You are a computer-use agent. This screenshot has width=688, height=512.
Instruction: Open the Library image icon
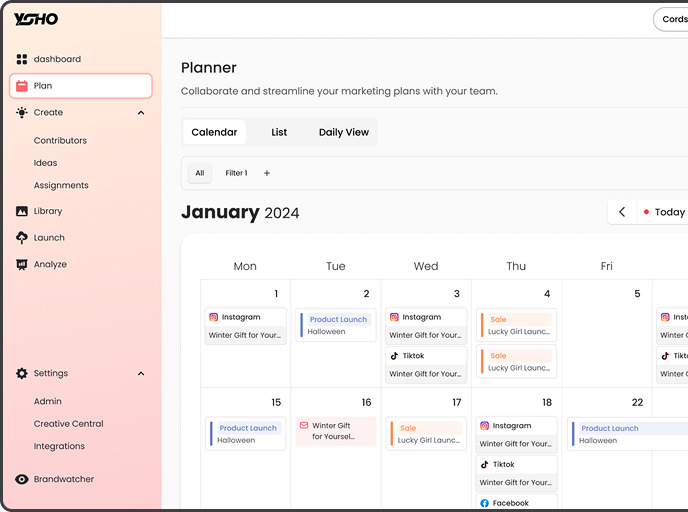pos(22,211)
